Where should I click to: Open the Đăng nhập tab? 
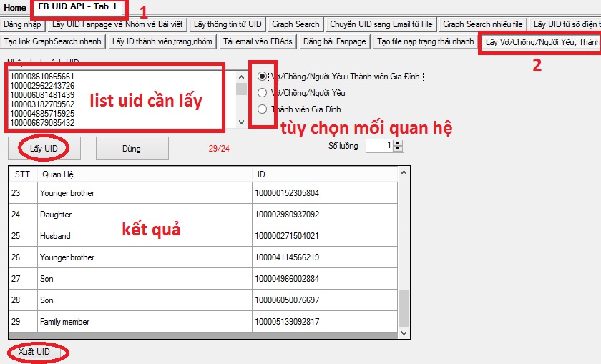point(23,24)
